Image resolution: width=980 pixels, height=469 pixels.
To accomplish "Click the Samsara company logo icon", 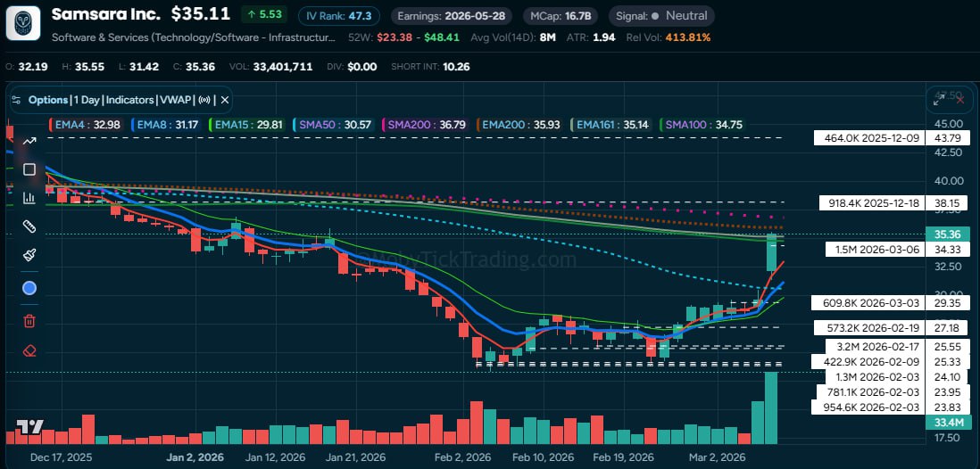I will (x=23, y=23).
